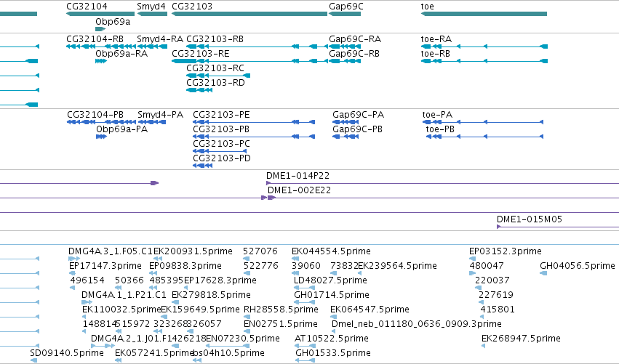Select the EN02751.prime EST label
Viewport: 619px width, 364px height.
click(x=281, y=325)
